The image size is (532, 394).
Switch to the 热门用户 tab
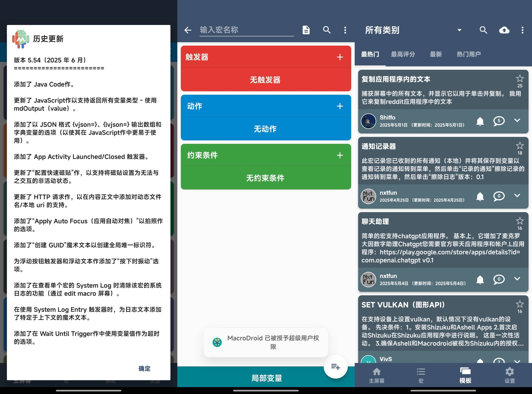tap(469, 54)
